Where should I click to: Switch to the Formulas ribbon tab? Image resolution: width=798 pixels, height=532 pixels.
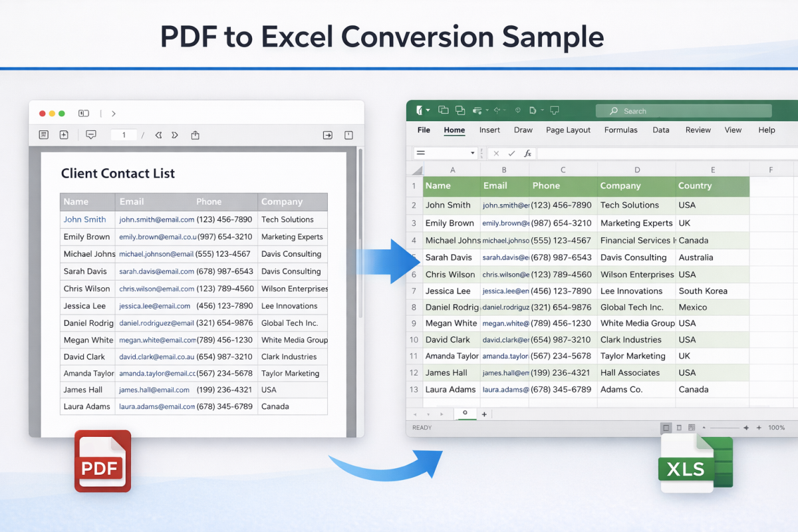tap(620, 130)
